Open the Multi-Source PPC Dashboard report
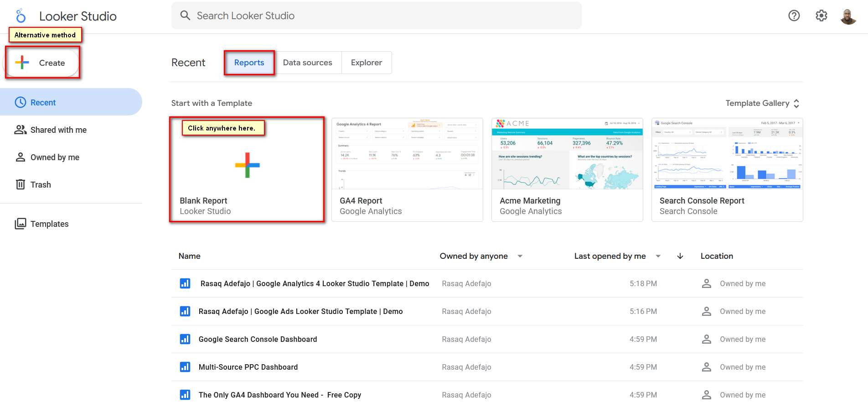868x408 pixels. [x=248, y=367]
